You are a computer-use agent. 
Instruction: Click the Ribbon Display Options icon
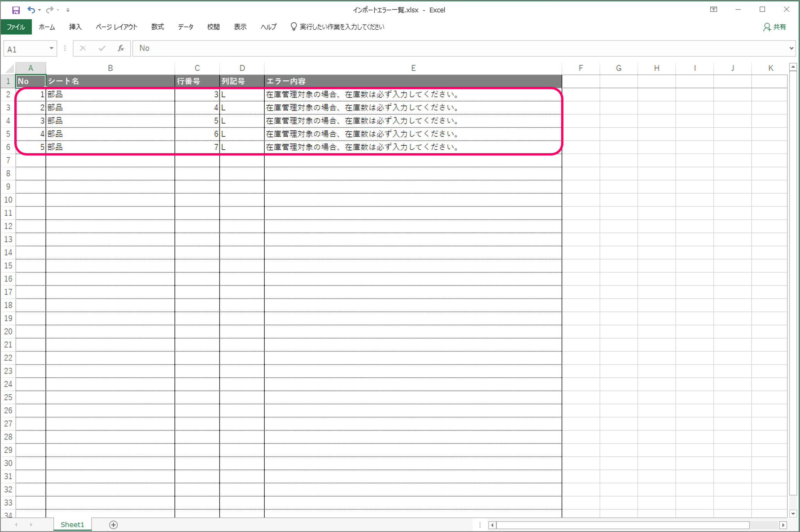[x=714, y=10]
